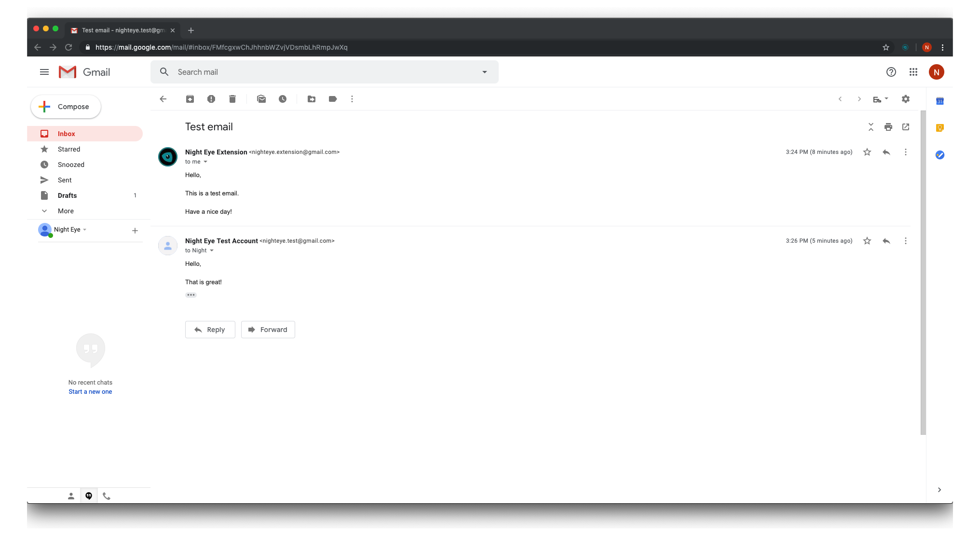Click the Delete trash icon
Image resolution: width=980 pixels, height=539 pixels.
pos(232,99)
